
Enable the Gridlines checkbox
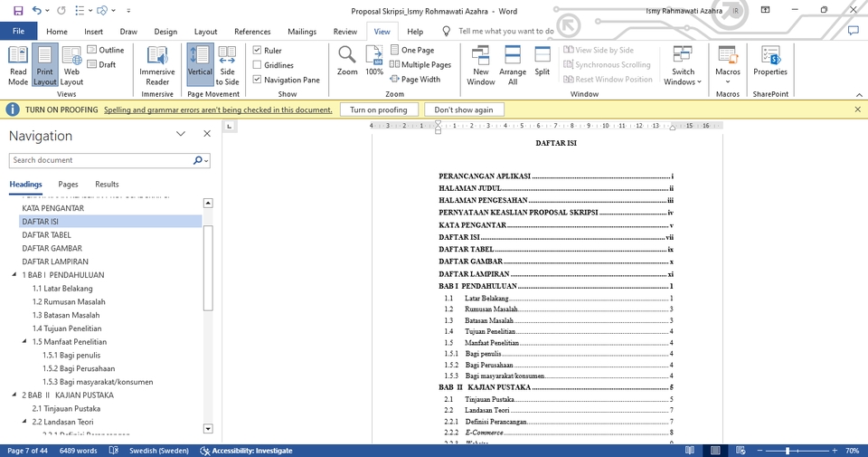pos(257,65)
